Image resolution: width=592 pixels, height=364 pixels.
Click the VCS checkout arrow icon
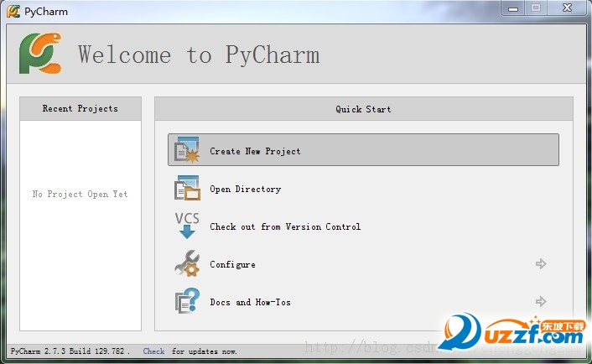click(187, 226)
